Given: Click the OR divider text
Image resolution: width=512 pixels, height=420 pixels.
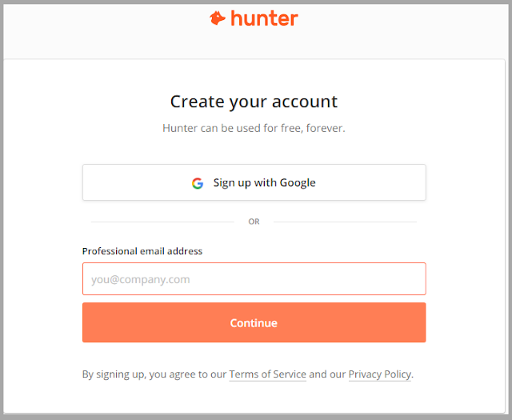Looking at the screenshot, I should (x=254, y=222).
